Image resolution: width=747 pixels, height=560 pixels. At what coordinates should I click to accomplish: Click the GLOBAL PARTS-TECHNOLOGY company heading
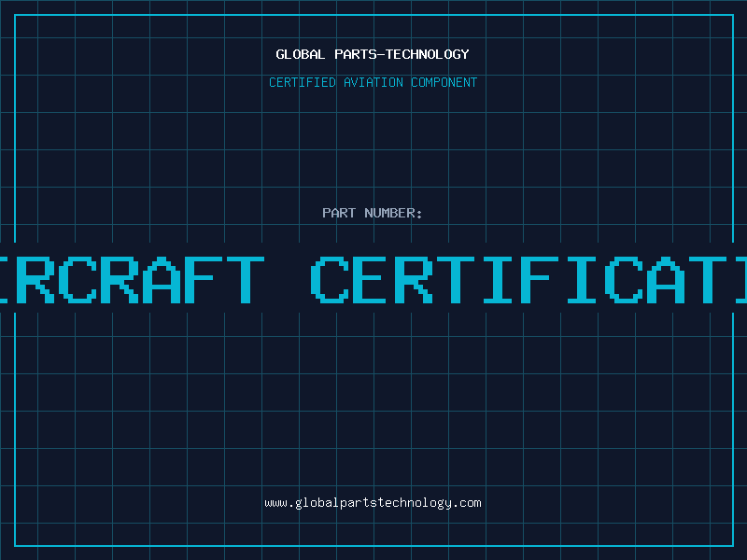coord(373,54)
